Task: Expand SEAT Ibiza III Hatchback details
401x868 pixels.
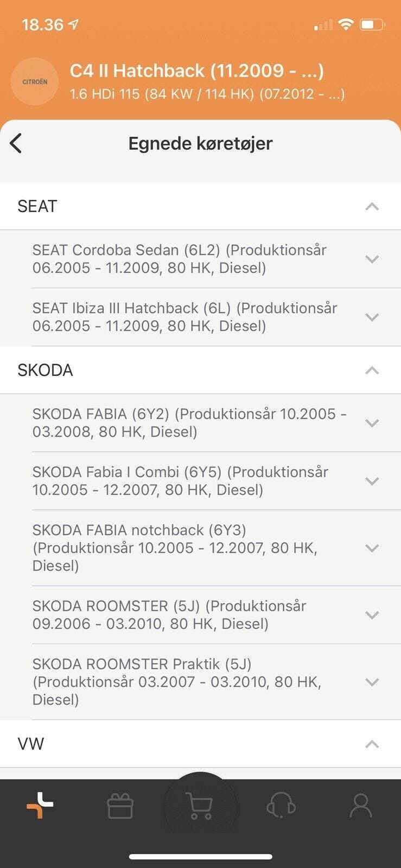Action: click(372, 317)
